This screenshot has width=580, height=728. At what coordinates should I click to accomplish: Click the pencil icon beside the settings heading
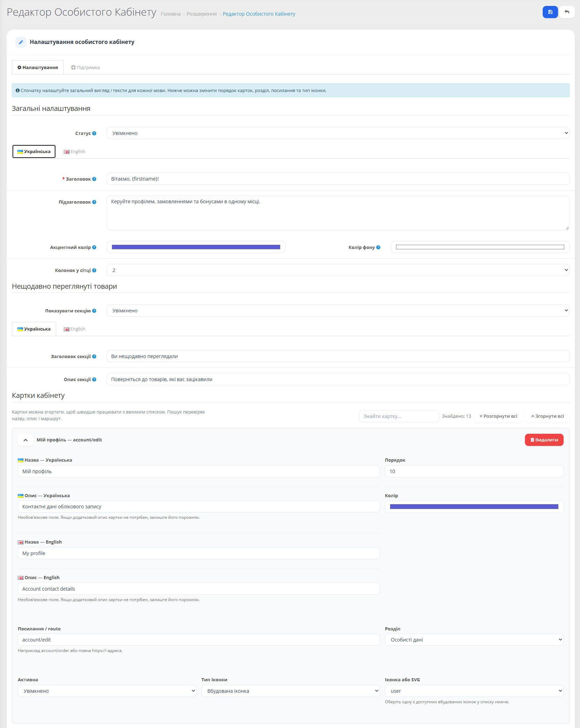pos(21,42)
